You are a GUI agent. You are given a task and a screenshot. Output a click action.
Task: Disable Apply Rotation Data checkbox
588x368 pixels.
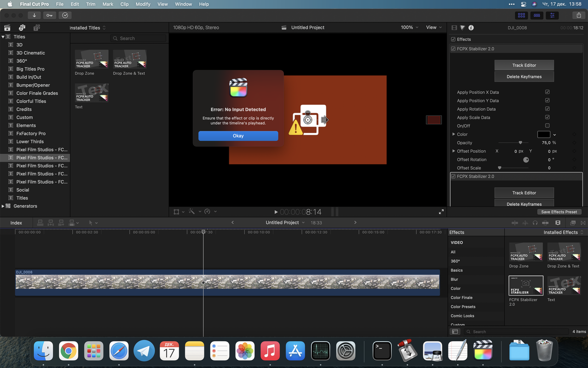[547, 109]
